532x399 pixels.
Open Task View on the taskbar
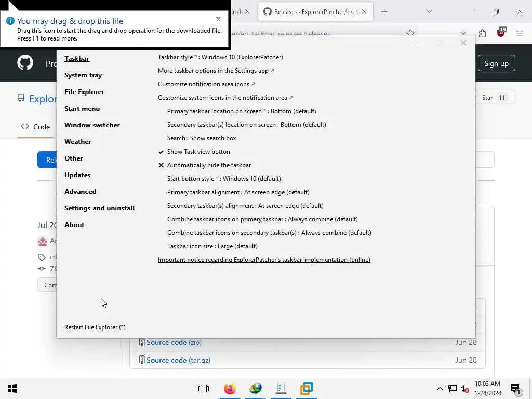pyautogui.click(x=204, y=389)
